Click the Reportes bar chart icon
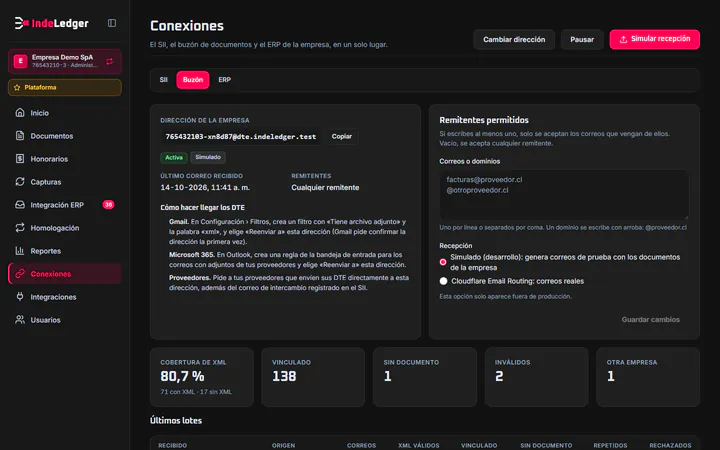720x450 pixels. (x=20, y=251)
